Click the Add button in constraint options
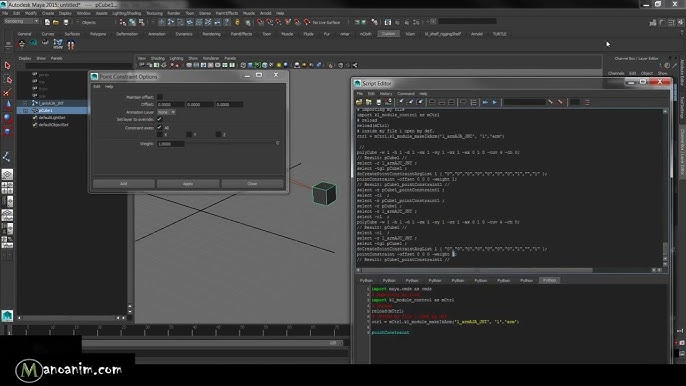Viewport: 686px width, 386px height. point(123,184)
